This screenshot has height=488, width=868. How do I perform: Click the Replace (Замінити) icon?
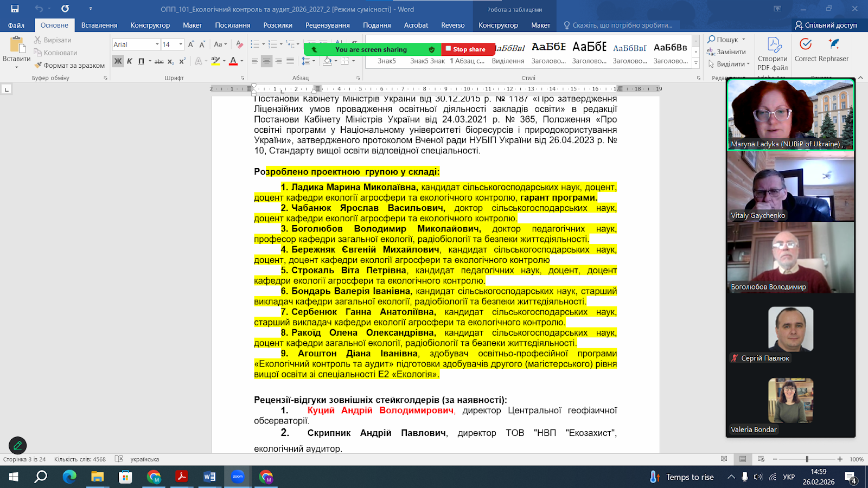[711, 52]
